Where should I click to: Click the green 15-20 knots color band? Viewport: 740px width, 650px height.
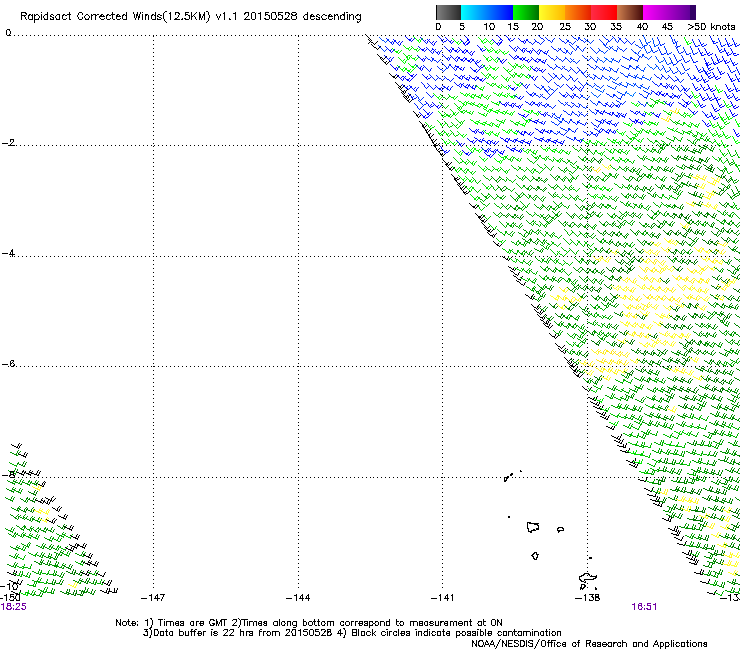click(526, 12)
